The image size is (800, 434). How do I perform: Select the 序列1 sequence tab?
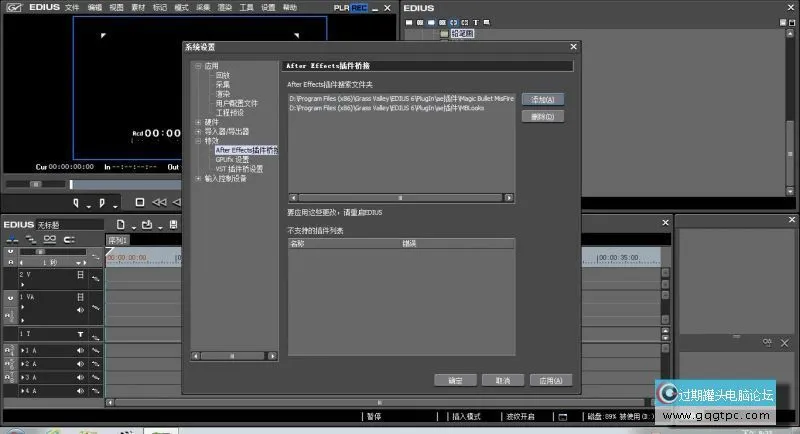click(117, 240)
